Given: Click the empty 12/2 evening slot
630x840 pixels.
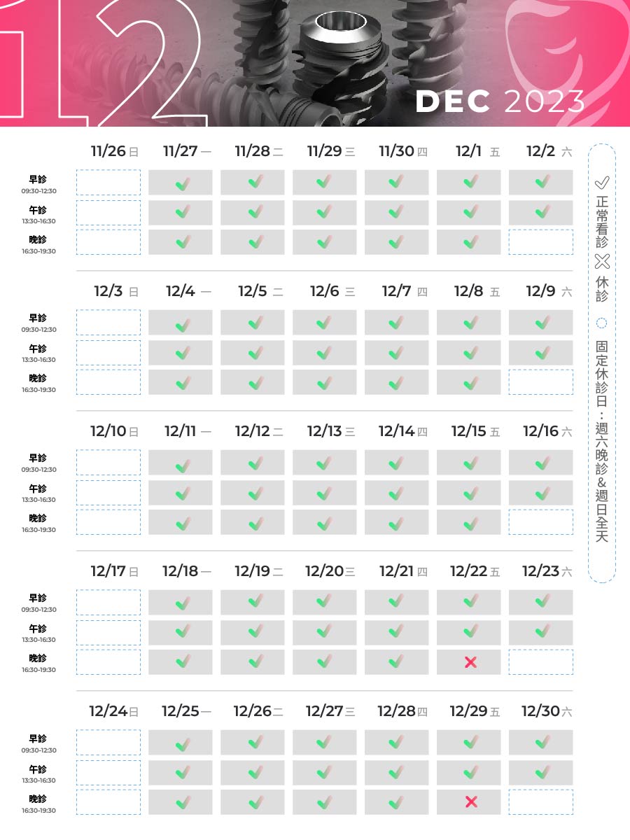Looking at the screenshot, I should 541,242.
